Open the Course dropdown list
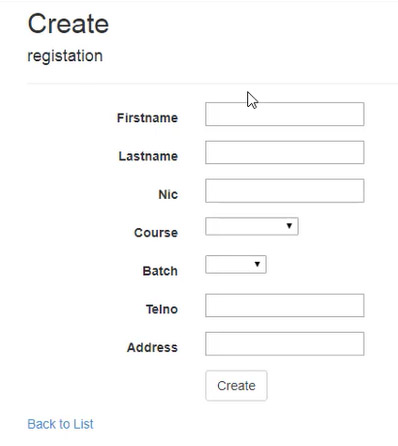This screenshot has height=446, width=398. click(252, 226)
